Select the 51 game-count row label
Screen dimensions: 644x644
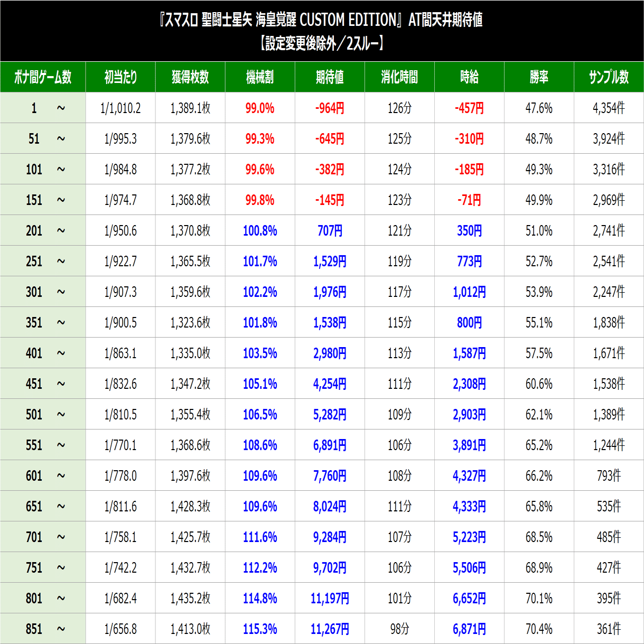[43, 139]
